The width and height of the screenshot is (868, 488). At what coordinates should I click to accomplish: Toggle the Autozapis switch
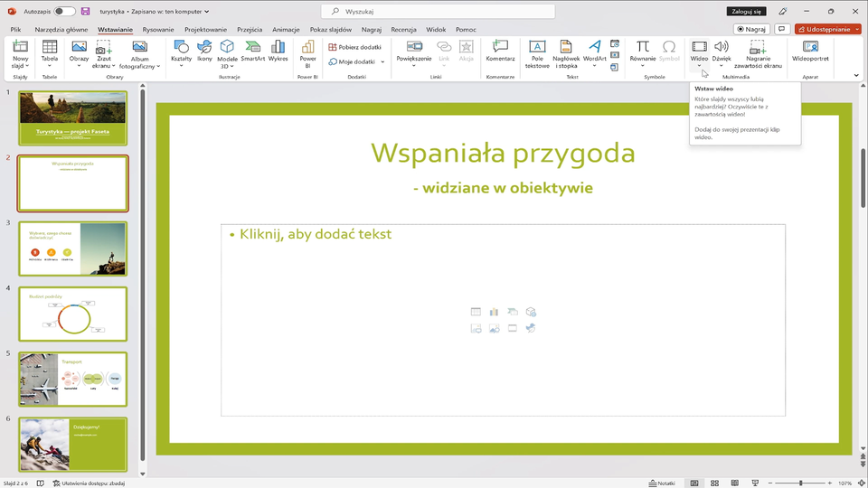coord(64,12)
